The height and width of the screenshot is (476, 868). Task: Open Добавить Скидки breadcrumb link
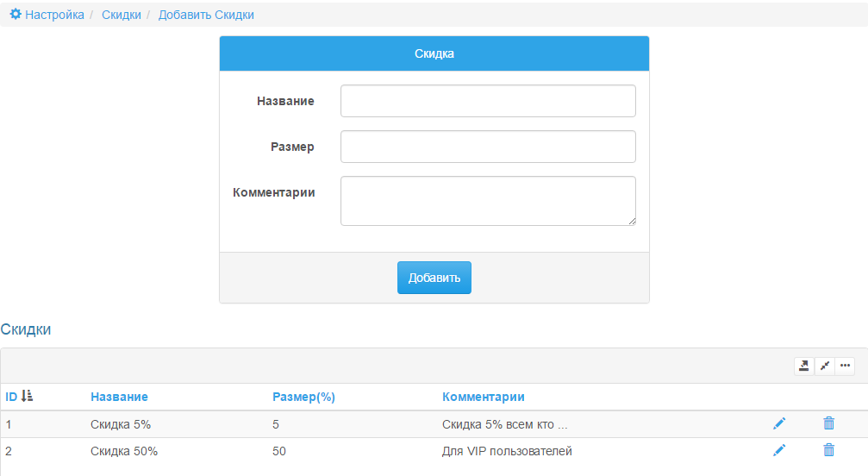coord(206,15)
